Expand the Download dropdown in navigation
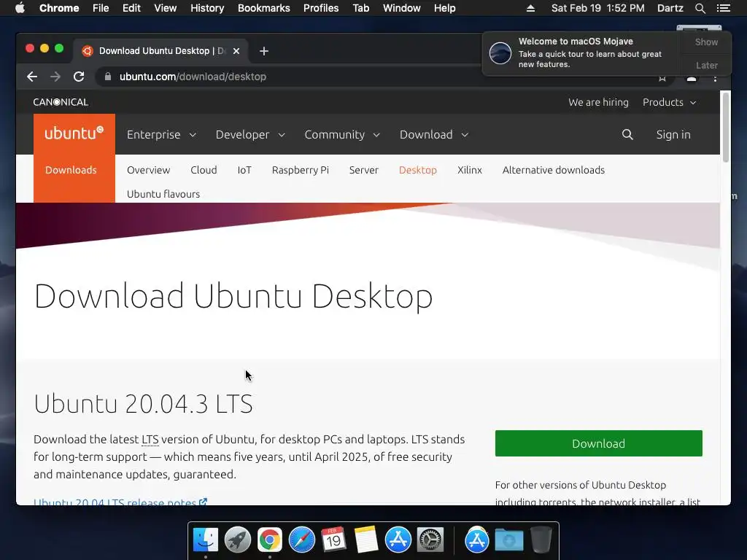 (434, 135)
